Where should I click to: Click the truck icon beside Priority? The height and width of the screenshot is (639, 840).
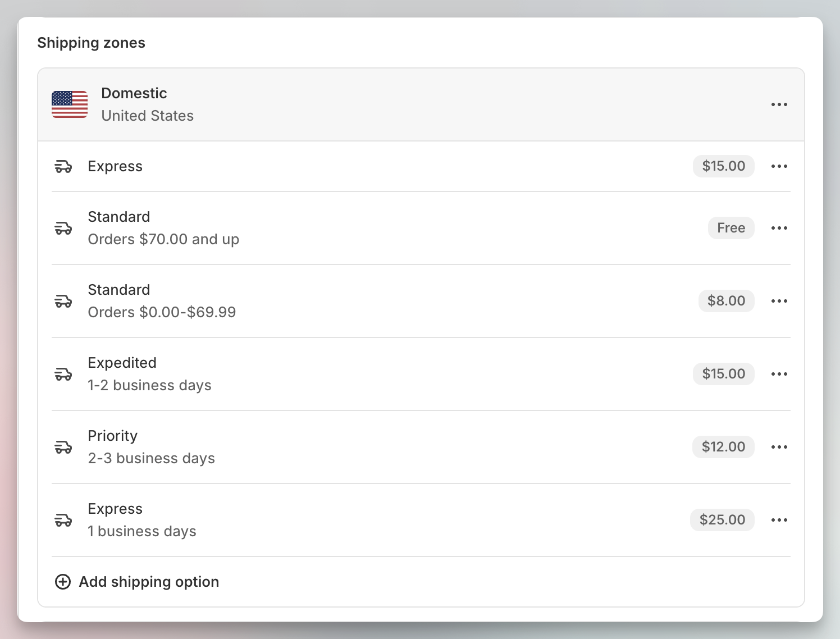point(63,448)
